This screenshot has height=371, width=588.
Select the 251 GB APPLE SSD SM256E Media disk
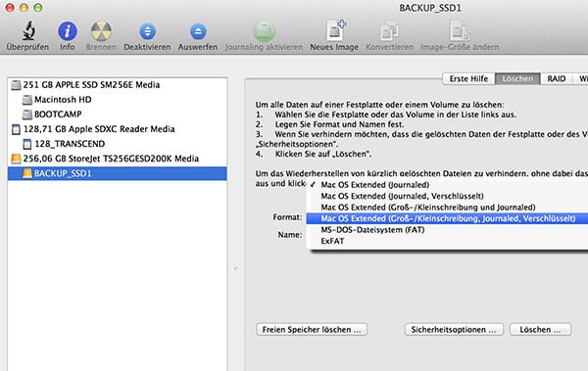coord(117,85)
